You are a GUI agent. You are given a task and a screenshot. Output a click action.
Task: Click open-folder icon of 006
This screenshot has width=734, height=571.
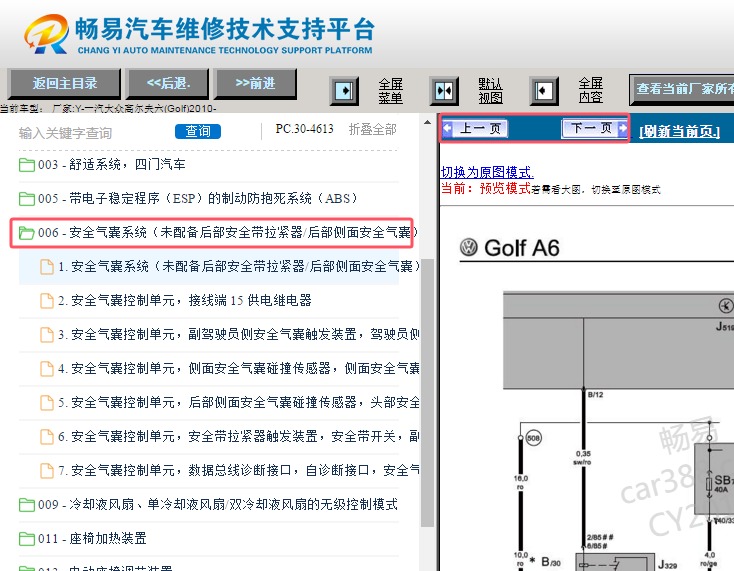(x=27, y=233)
